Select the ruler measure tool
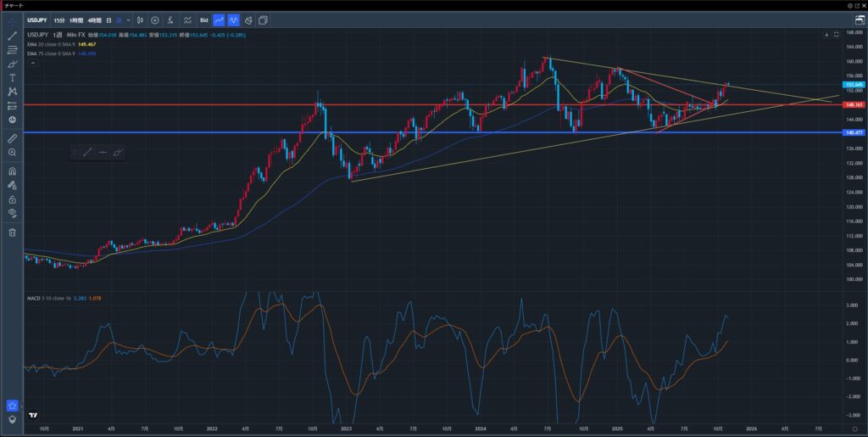This screenshot has height=437, width=868. [13, 137]
